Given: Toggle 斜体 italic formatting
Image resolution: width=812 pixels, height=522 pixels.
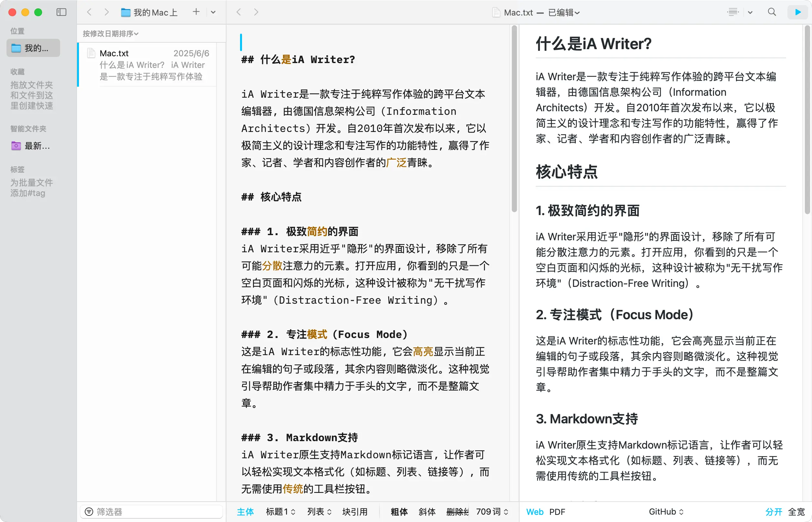Looking at the screenshot, I should click(x=427, y=512).
